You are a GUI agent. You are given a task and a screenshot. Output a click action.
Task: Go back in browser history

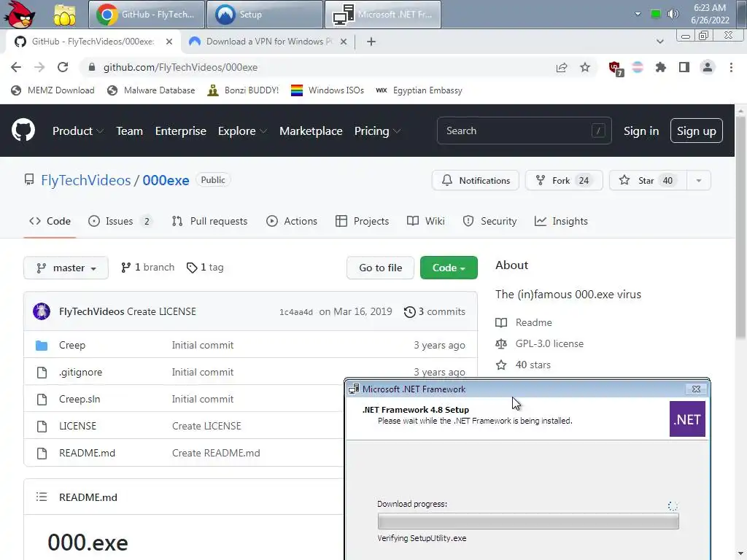coord(16,67)
